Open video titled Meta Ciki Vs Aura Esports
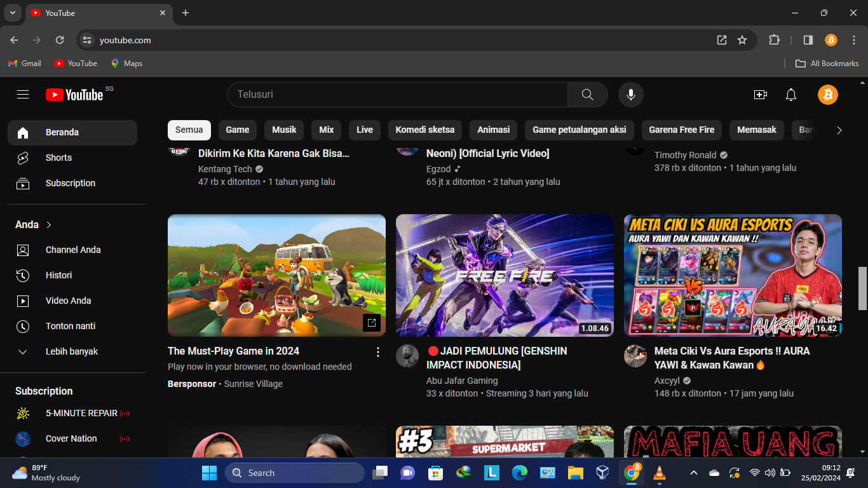The width and height of the screenshot is (868, 488). [732, 358]
